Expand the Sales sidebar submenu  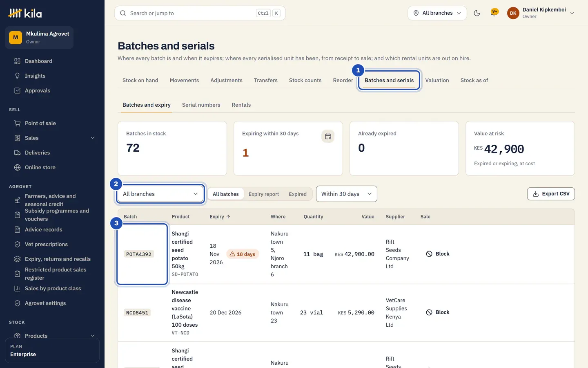pyautogui.click(x=93, y=138)
